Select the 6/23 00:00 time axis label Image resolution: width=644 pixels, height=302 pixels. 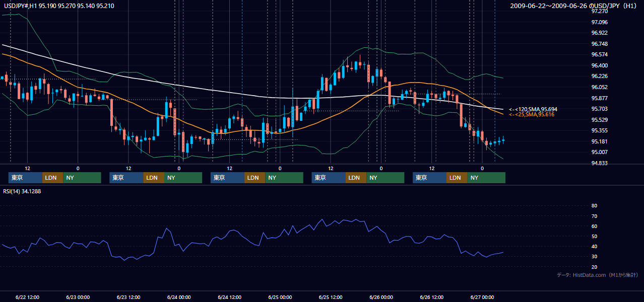tap(78, 297)
